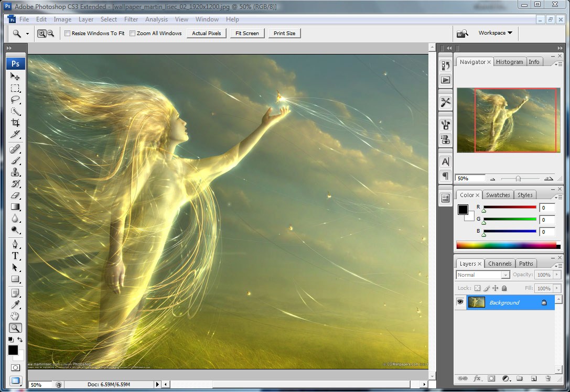Select the Crop tool
Screen dimensions: 570x392
coord(15,123)
